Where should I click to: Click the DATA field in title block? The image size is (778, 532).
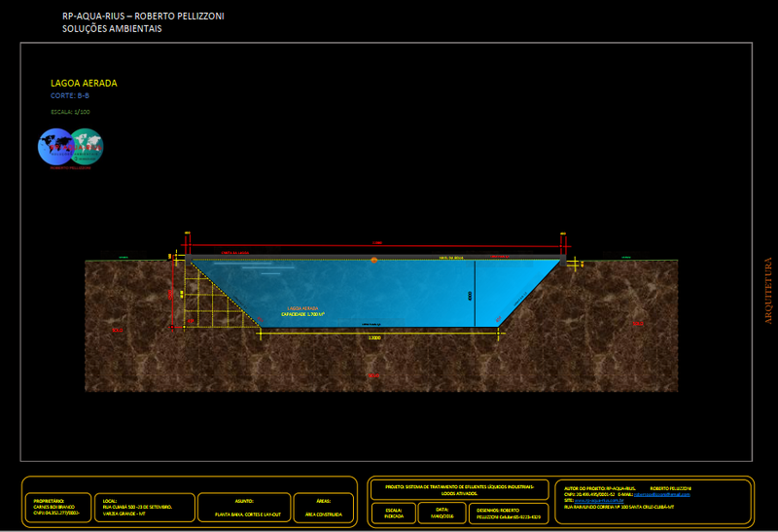click(x=442, y=513)
